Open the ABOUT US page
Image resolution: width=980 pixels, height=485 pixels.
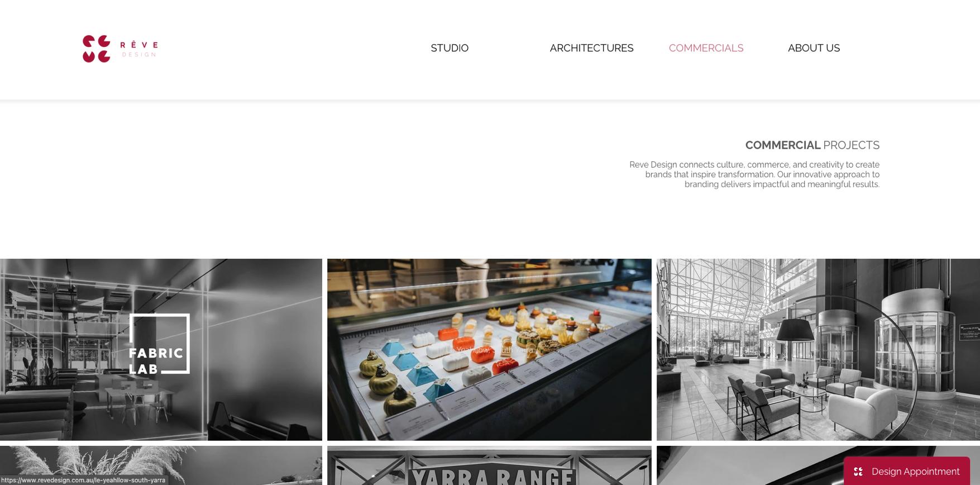click(814, 48)
